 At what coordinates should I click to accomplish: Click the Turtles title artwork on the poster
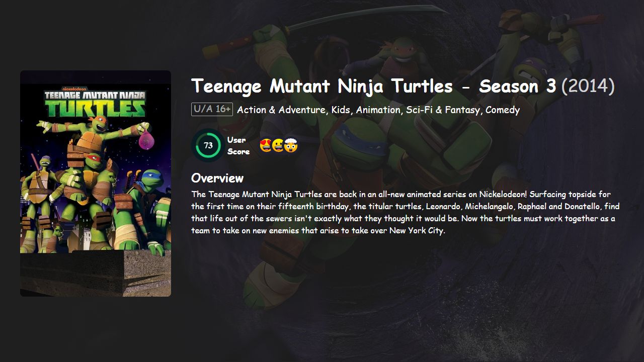[95, 108]
